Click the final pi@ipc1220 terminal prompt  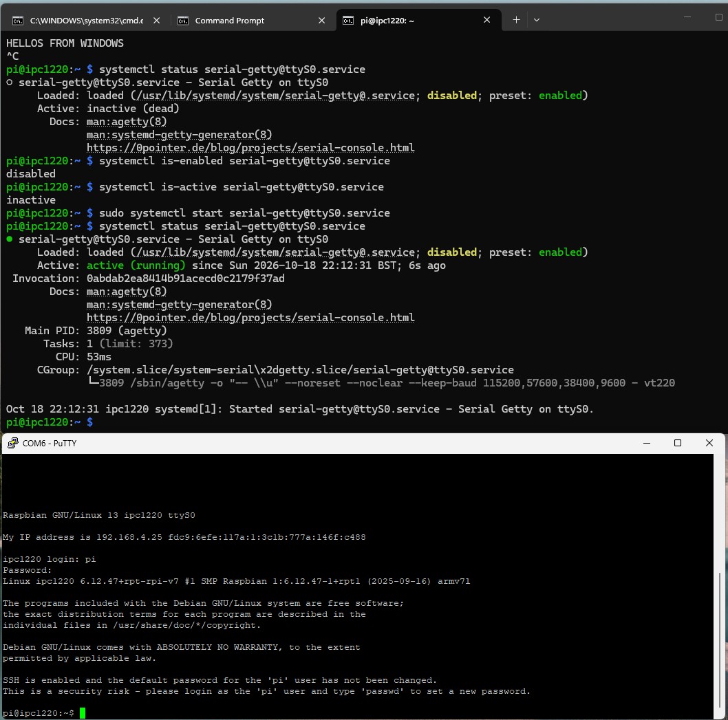(50, 422)
